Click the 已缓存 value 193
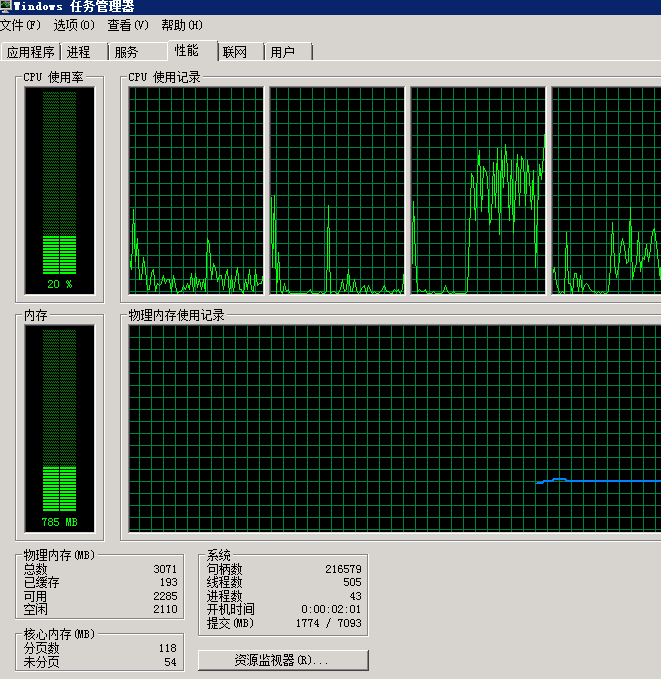The image size is (661, 679). [168, 582]
